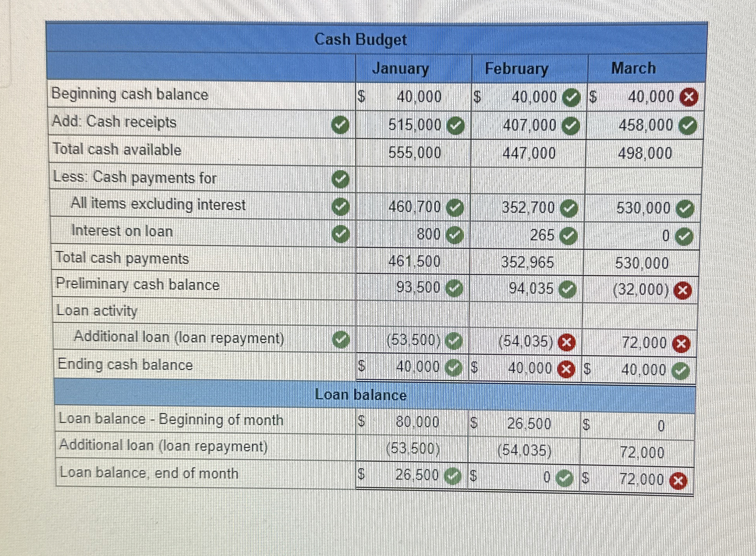
Task: Click green check on Interest on loan label
Action: [x=340, y=233]
